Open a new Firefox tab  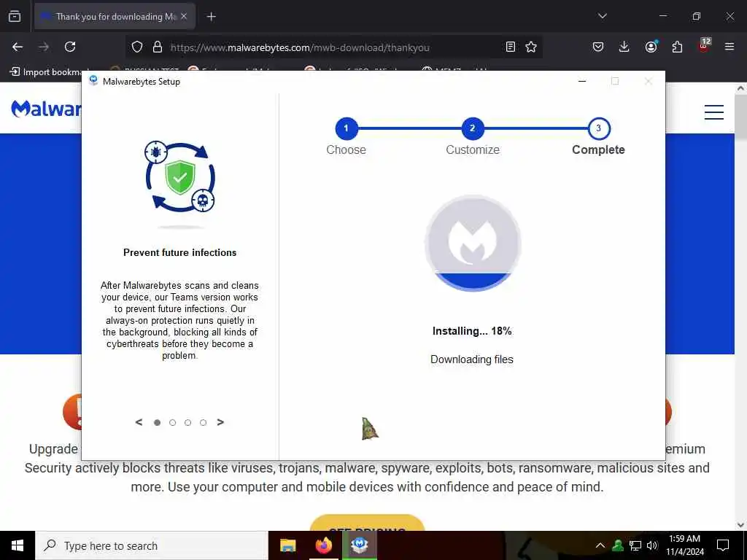tap(212, 17)
